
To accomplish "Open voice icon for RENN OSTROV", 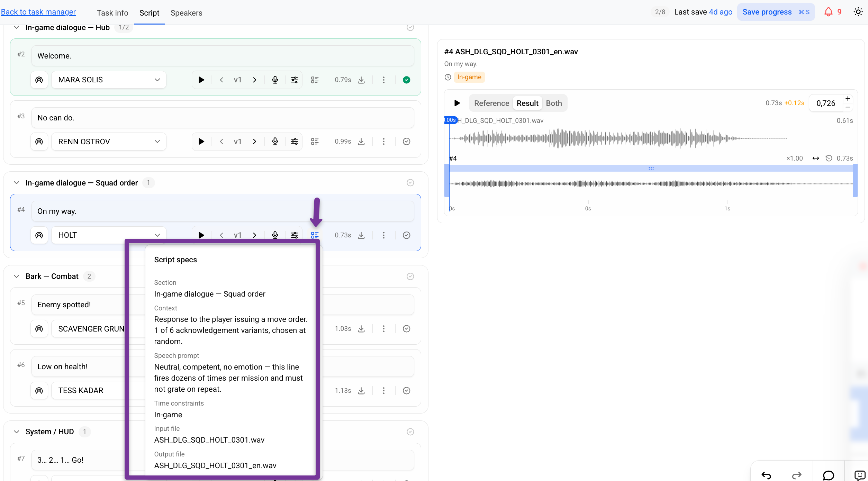I will [39, 142].
